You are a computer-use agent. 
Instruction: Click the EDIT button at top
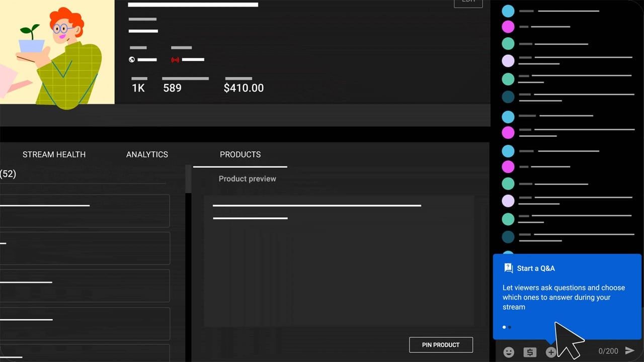pyautogui.click(x=468, y=3)
